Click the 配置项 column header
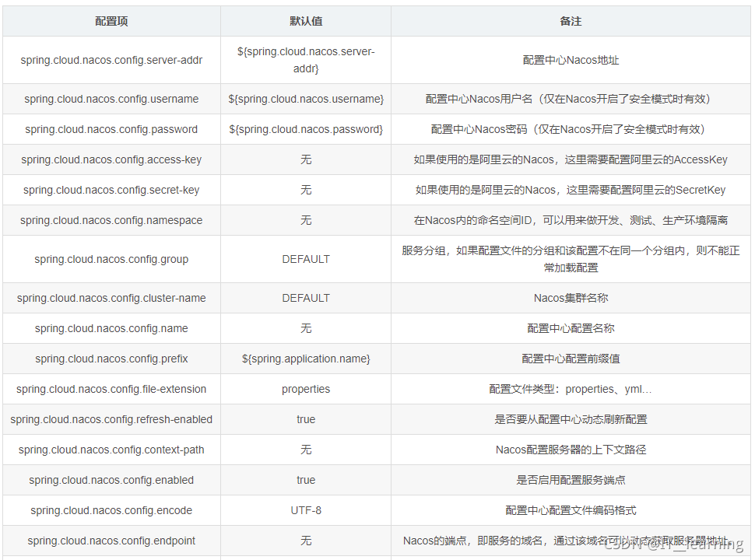This screenshot has height=560, width=755. 111,21
